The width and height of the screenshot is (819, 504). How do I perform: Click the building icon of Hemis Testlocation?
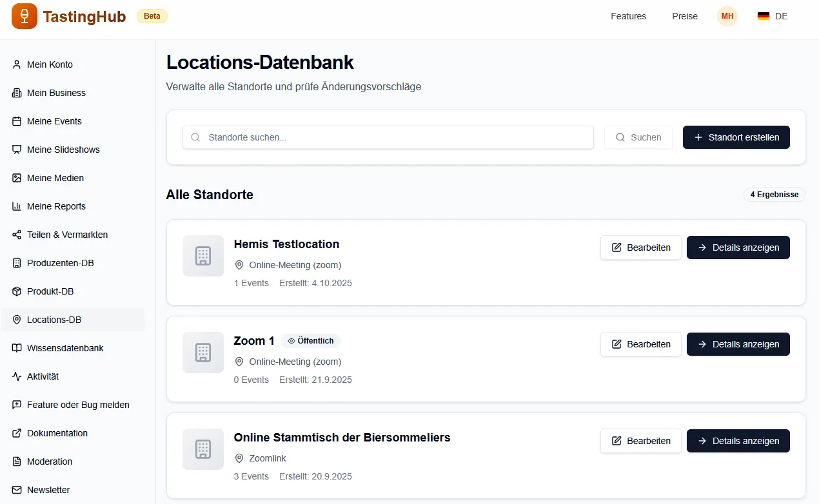(203, 256)
